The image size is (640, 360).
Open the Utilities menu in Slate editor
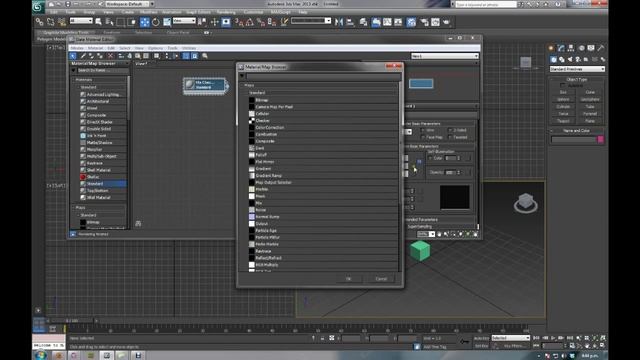189,48
